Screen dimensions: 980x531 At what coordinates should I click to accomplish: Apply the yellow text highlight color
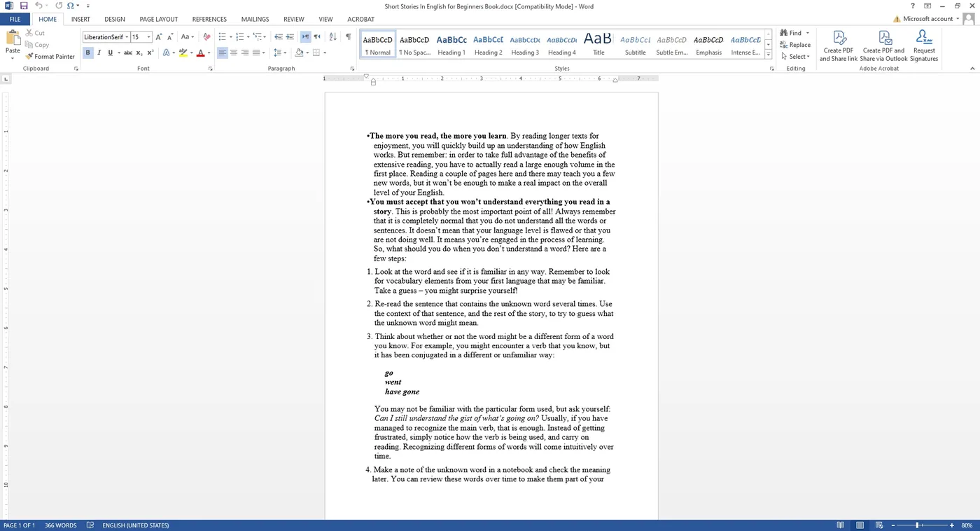183,53
